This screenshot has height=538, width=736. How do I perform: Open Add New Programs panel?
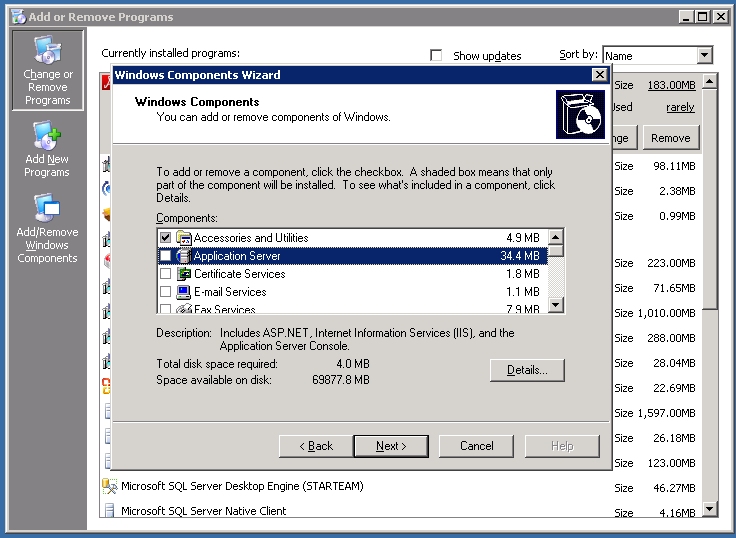click(x=47, y=149)
